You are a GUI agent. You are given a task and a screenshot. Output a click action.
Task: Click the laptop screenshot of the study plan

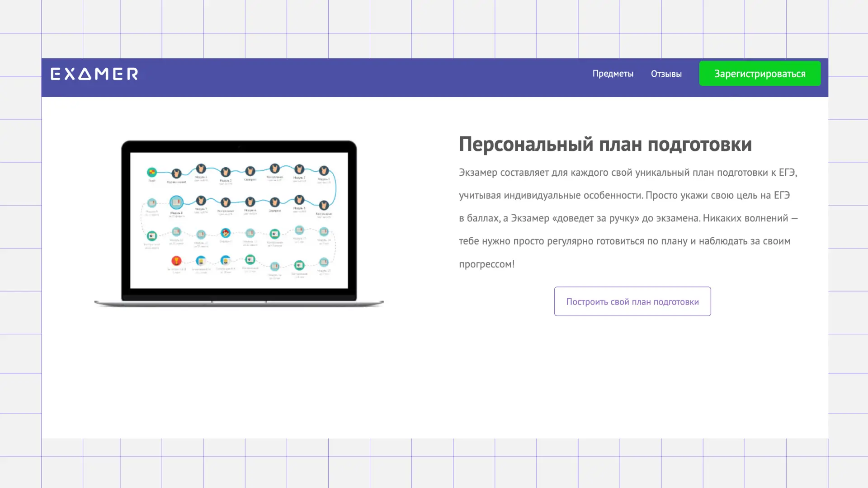click(239, 221)
